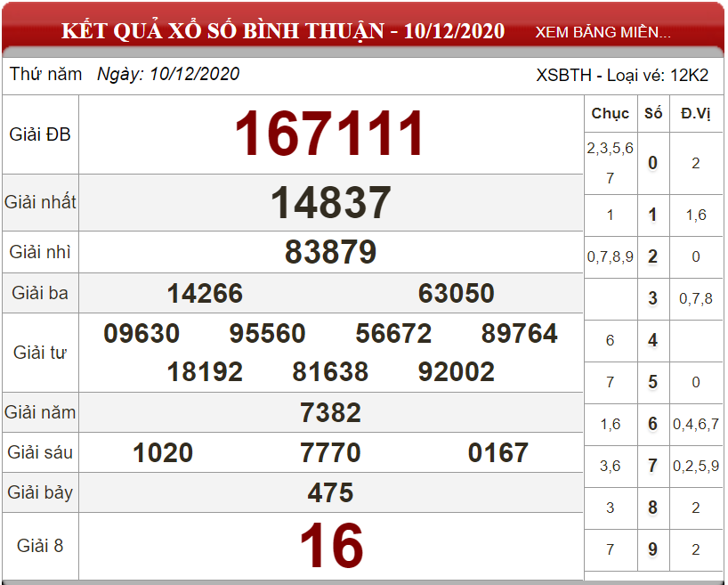Click the Đ.Vị cell 0,4,6,7
728x585 pixels.
coord(695,424)
